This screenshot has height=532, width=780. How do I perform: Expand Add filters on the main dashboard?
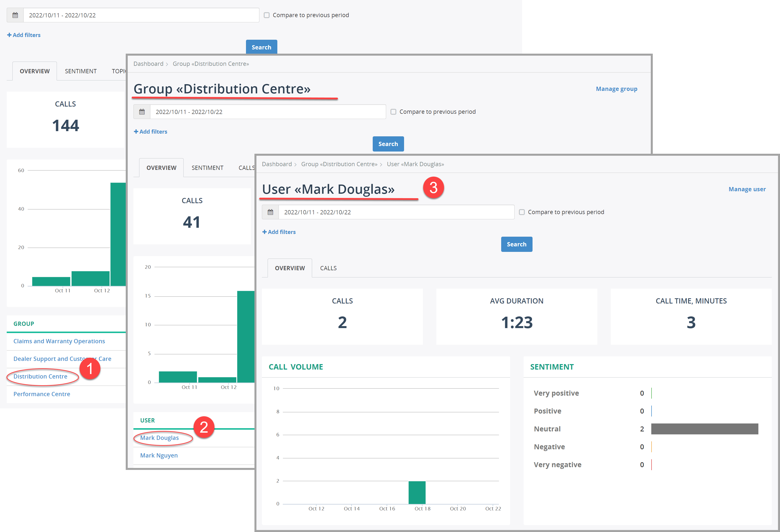tap(24, 35)
